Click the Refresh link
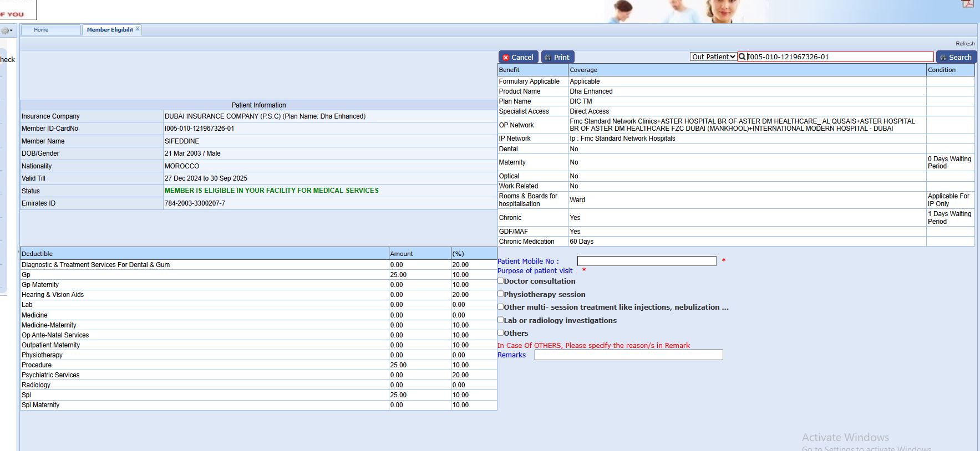Viewport: 980px width, 451px height. 964,43
